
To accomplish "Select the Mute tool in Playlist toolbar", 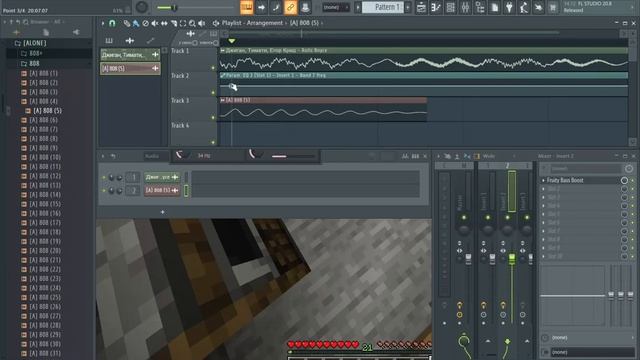I will (155, 24).
